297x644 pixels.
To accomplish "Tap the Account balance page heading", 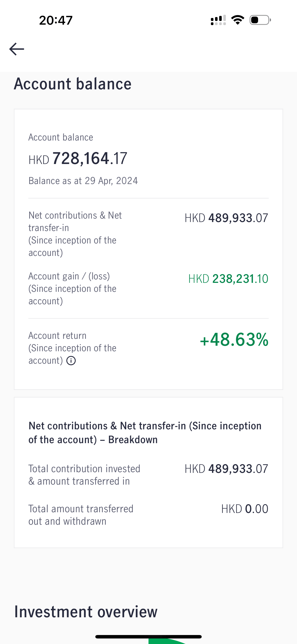I will click(x=73, y=84).
